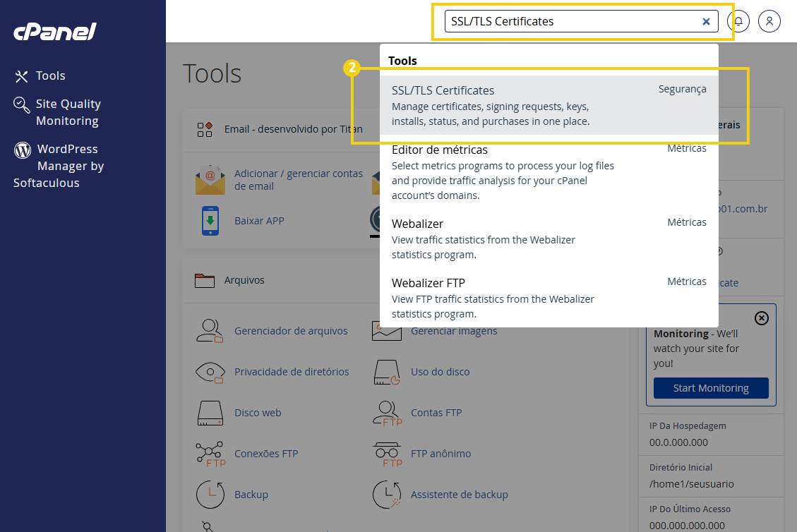The image size is (797, 532).
Task: Open the user account icon
Action: click(x=769, y=21)
